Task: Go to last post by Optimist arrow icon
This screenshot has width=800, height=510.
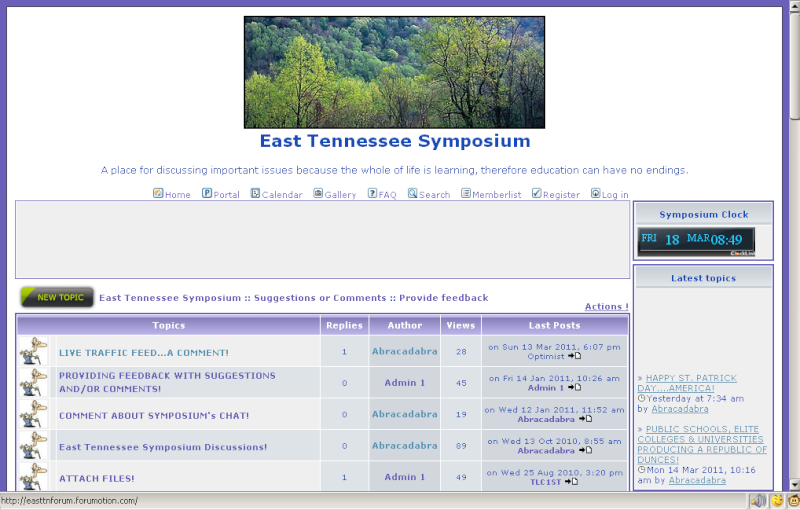Action: click(574, 356)
